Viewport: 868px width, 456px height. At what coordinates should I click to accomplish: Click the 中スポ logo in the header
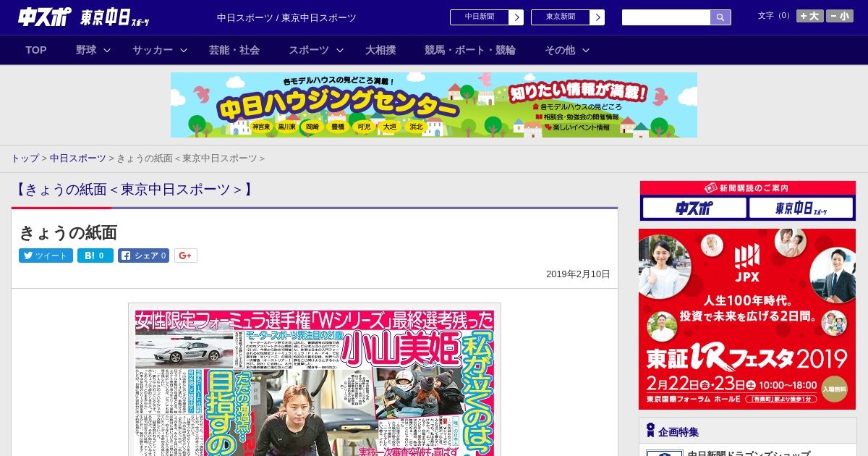tap(45, 17)
